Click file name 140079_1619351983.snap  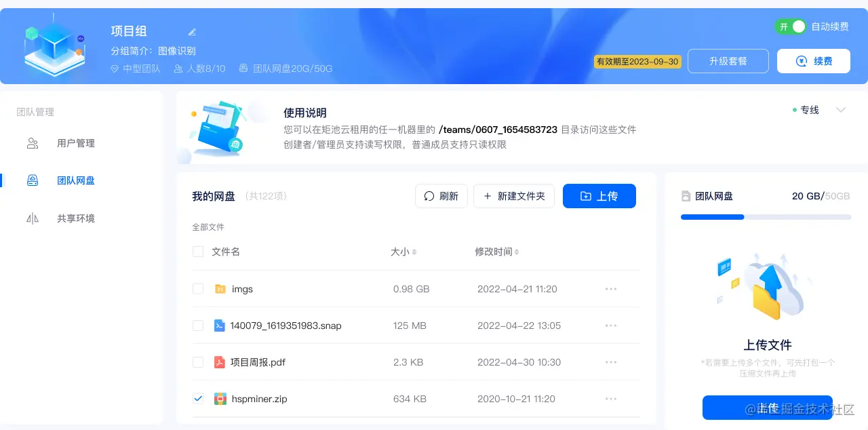(285, 326)
